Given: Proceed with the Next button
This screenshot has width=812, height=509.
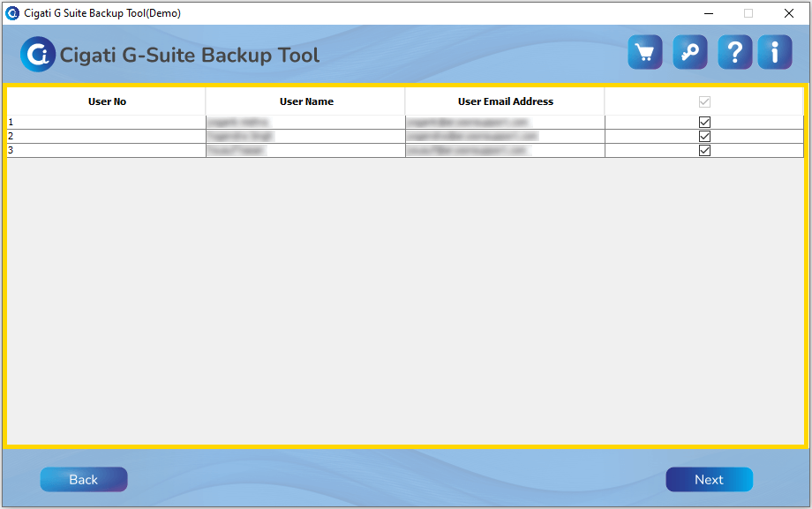Looking at the screenshot, I should [709, 479].
